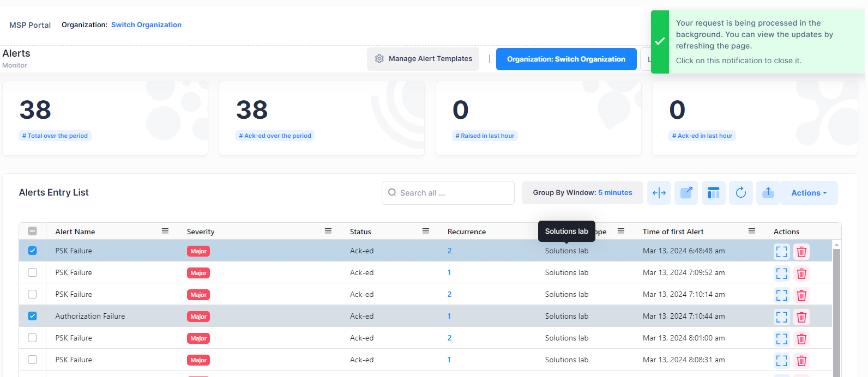Viewport: 868px width, 377px height.
Task: Click the gear icon in Manage Alert Templates
Action: point(379,59)
